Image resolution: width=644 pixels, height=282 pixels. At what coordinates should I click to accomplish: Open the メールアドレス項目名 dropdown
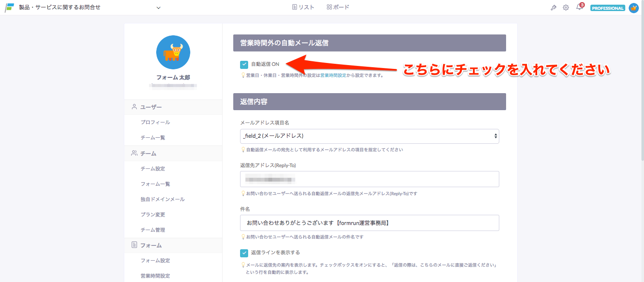(369, 136)
